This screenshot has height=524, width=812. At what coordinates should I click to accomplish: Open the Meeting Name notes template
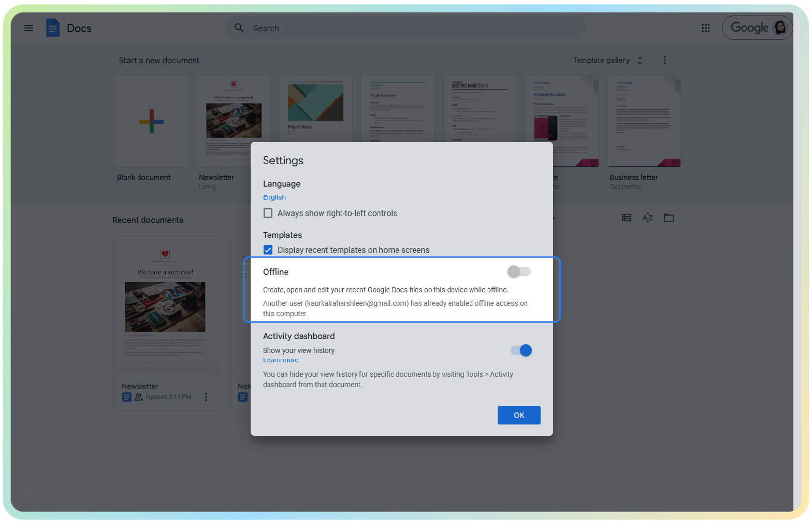click(480, 108)
